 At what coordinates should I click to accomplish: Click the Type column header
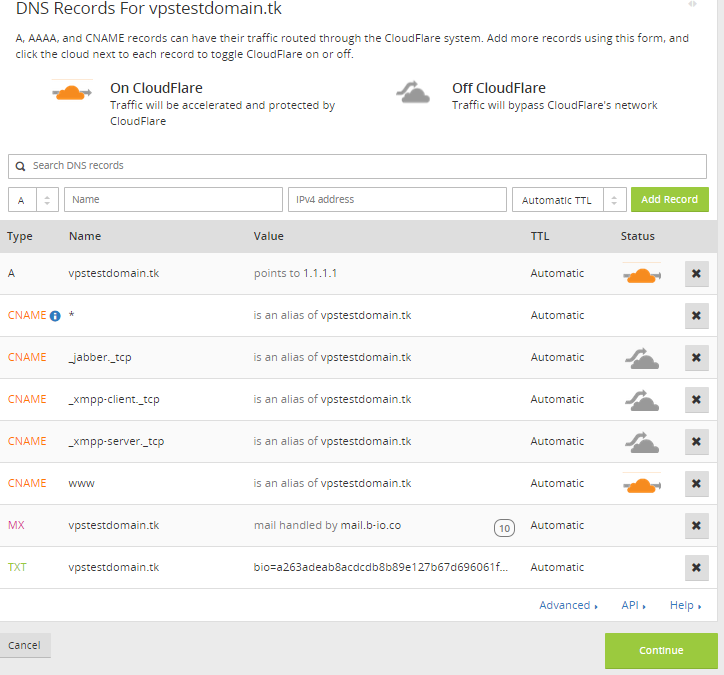click(20, 236)
